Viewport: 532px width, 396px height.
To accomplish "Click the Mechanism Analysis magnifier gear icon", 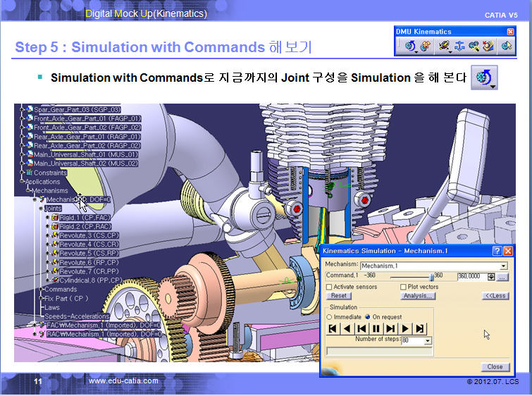I will tap(474, 47).
